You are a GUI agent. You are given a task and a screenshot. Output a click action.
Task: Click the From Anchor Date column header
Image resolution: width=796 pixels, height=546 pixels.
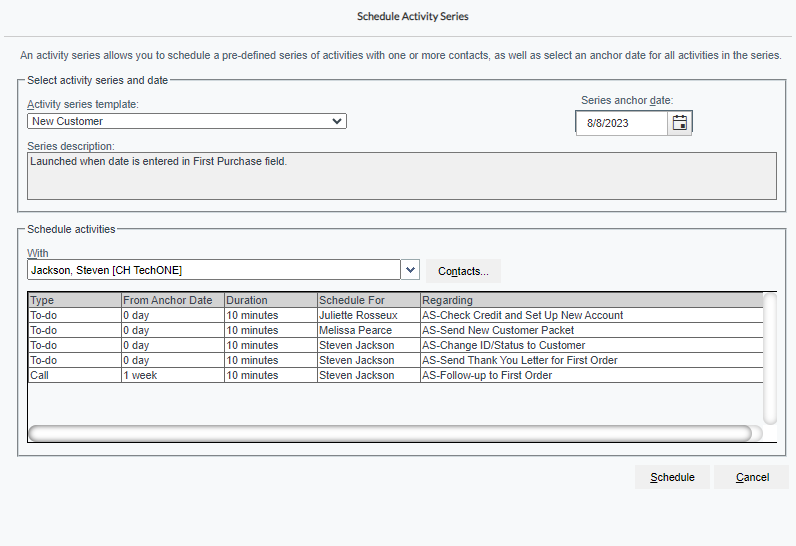[173, 300]
